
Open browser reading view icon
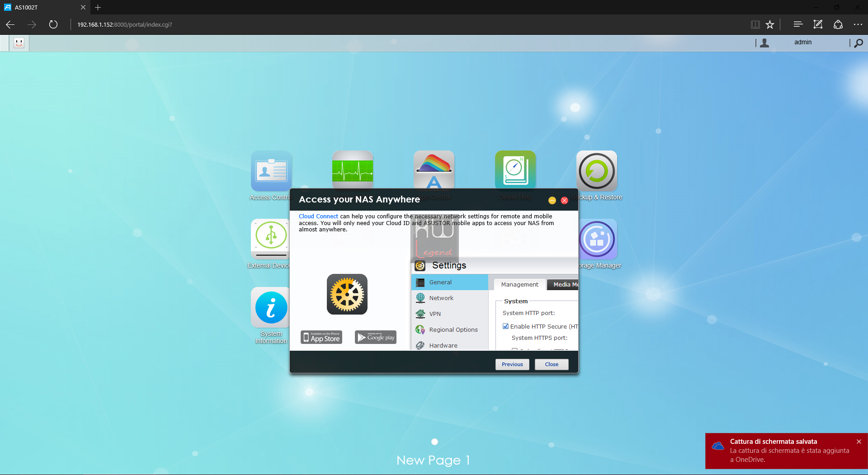(755, 24)
